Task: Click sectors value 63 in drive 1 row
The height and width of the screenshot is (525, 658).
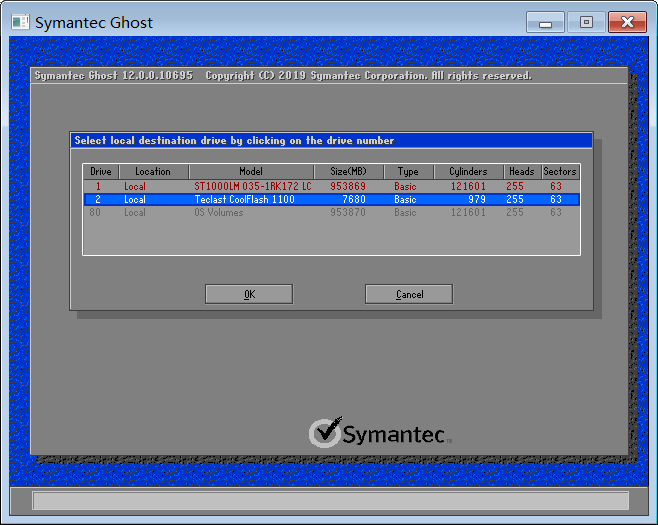Action: (556, 186)
